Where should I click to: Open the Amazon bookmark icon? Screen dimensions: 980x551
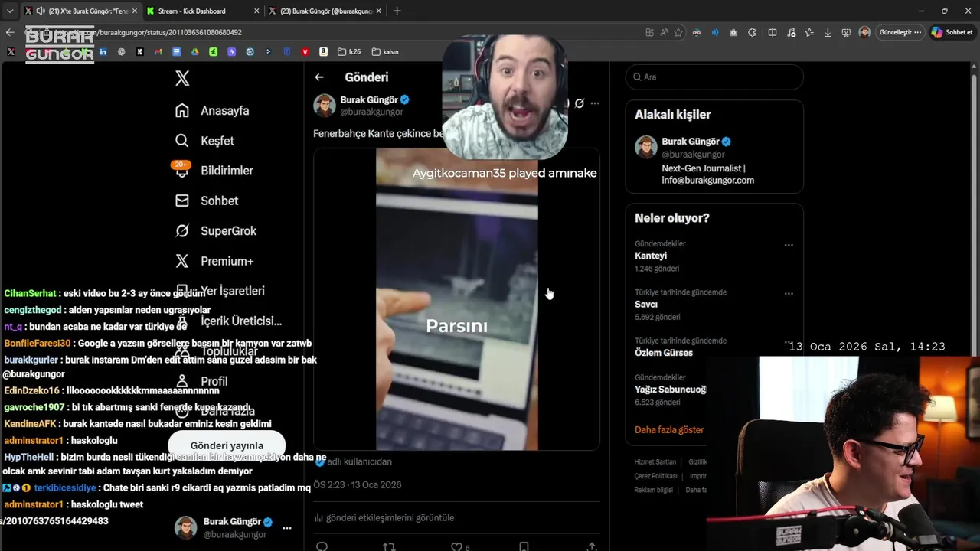click(324, 52)
